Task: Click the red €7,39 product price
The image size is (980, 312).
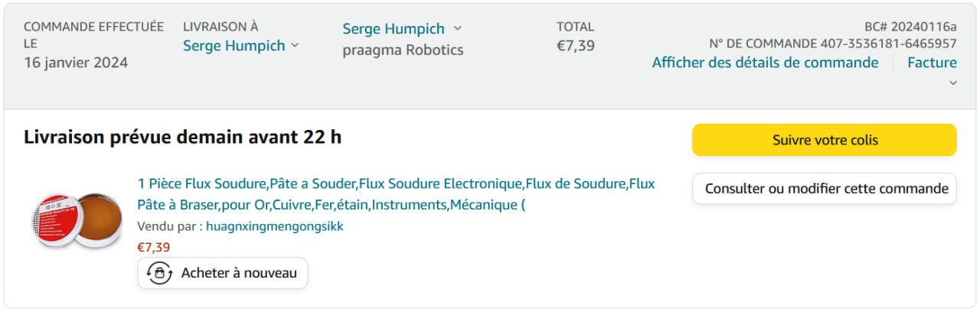Action: click(153, 247)
